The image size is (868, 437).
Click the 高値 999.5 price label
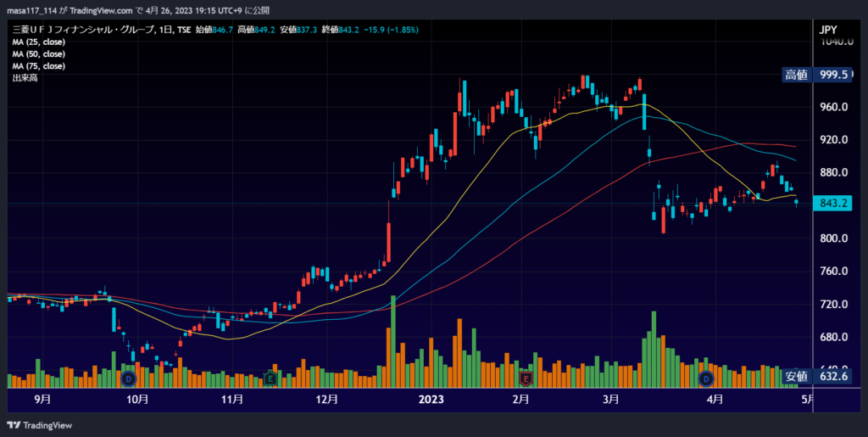[817, 76]
